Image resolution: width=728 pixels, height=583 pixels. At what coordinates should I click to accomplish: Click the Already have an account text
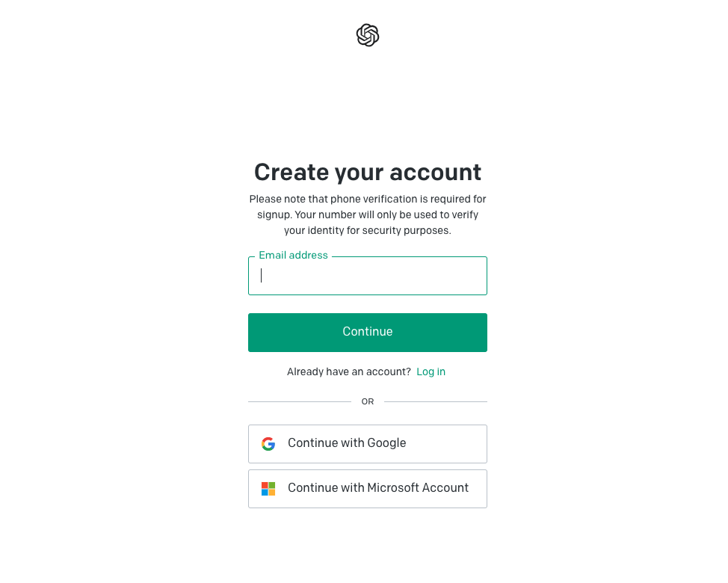point(349,371)
